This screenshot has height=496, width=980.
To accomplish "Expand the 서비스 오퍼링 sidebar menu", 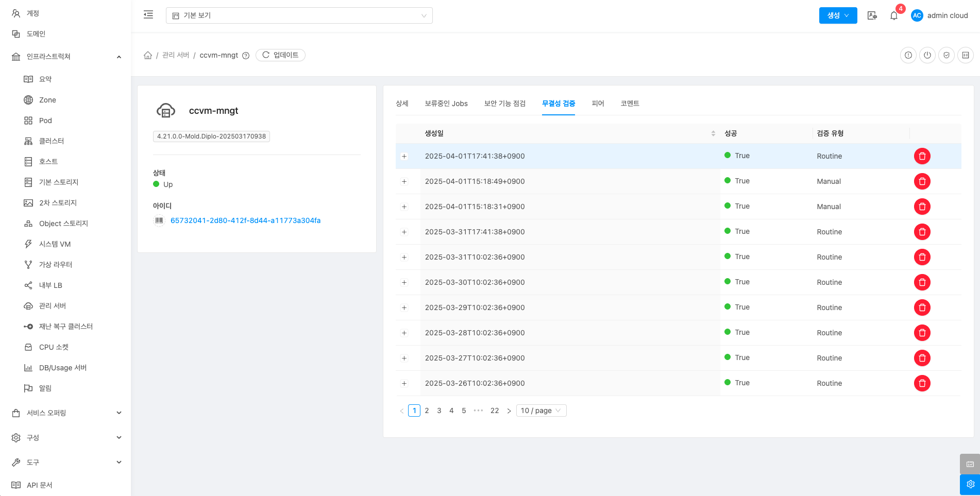I will click(x=66, y=413).
